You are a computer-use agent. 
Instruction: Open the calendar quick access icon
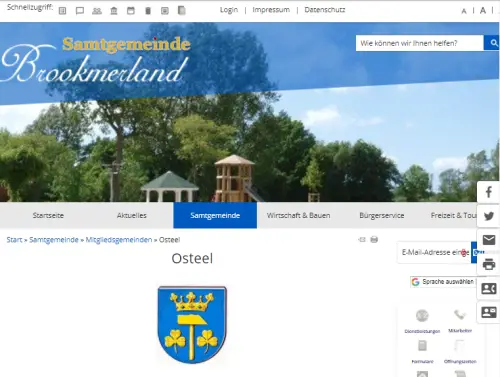pyautogui.click(x=131, y=11)
